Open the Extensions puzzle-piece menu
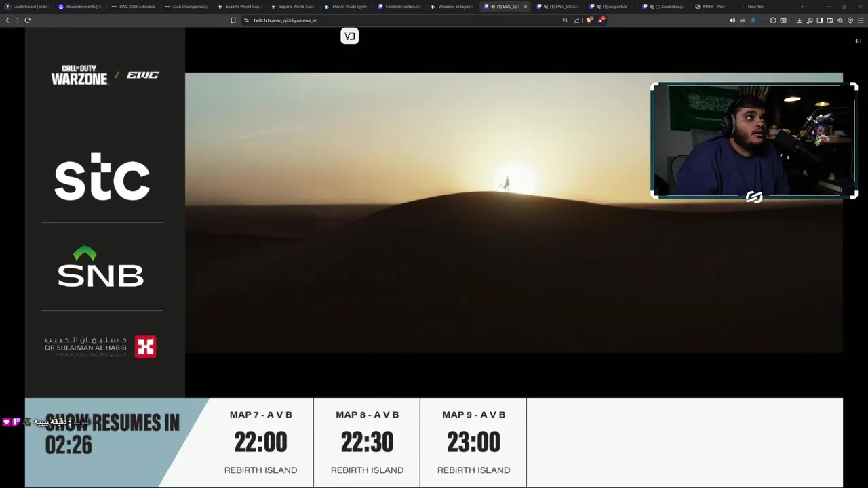868x488 pixels. (773, 20)
